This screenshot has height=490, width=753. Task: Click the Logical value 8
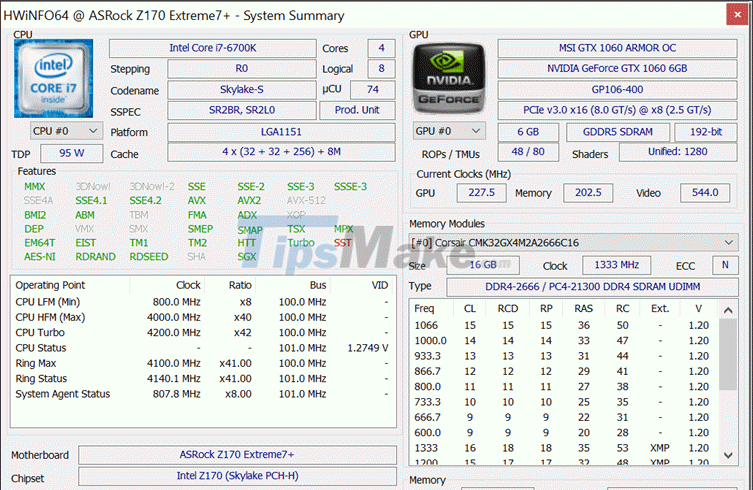[x=381, y=69]
